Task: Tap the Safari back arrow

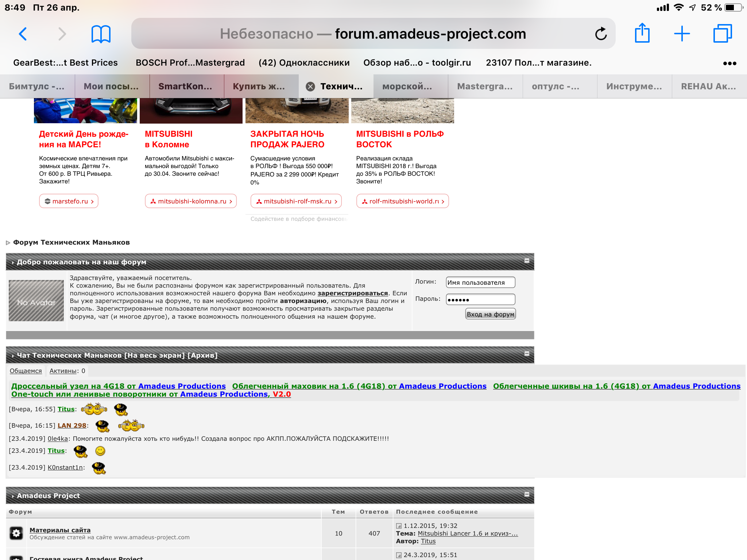Action: (x=23, y=34)
